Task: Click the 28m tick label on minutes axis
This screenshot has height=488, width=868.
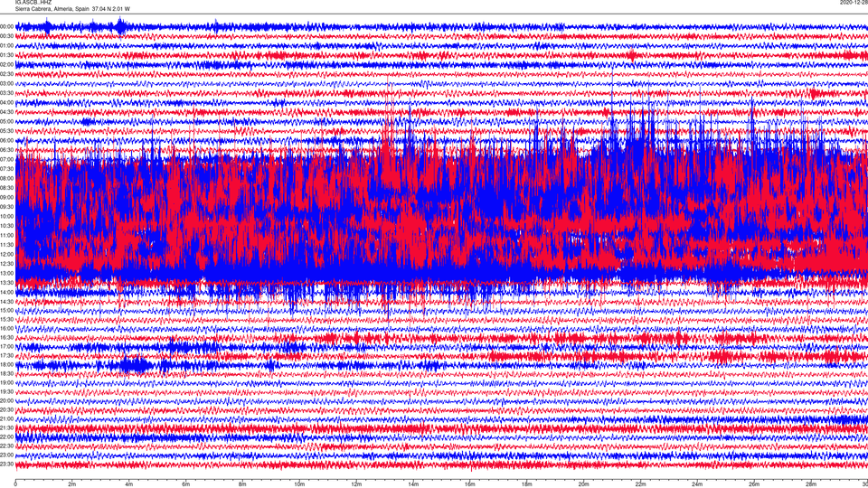Action: click(811, 484)
